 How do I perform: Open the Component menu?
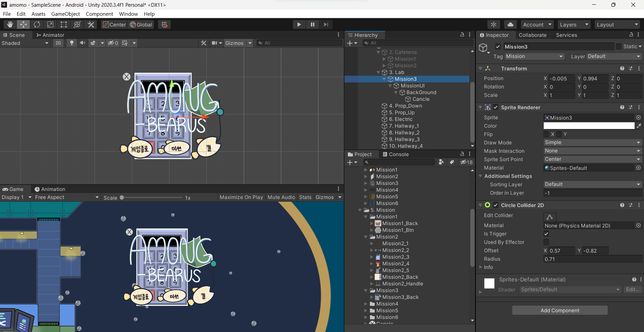point(99,14)
